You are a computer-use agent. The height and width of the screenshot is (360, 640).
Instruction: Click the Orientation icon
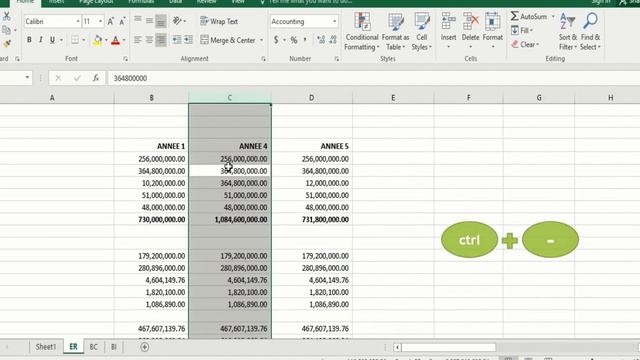[x=178, y=21]
